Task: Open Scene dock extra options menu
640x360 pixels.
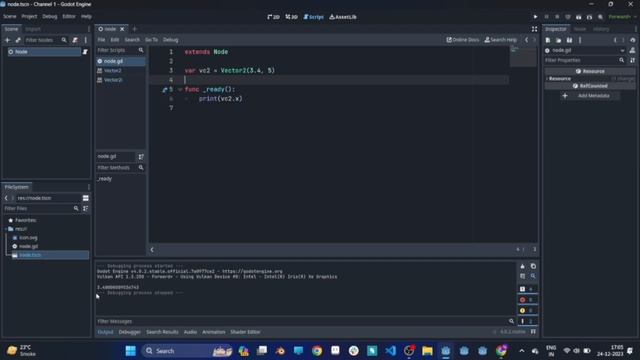Action: 85,40
